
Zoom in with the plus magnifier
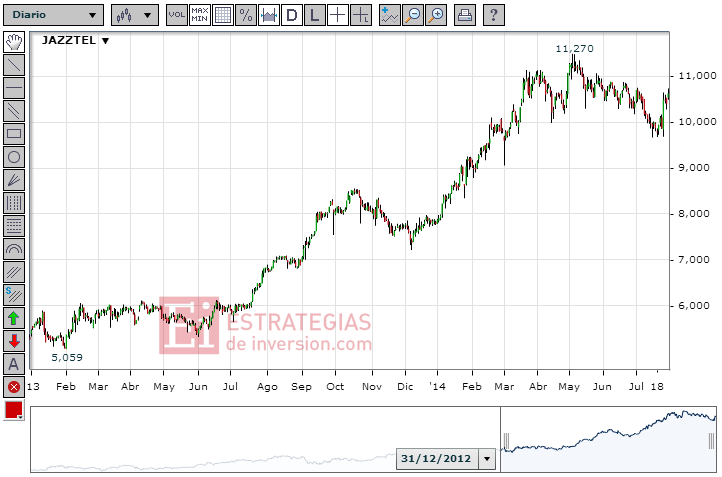[x=436, y=15]
